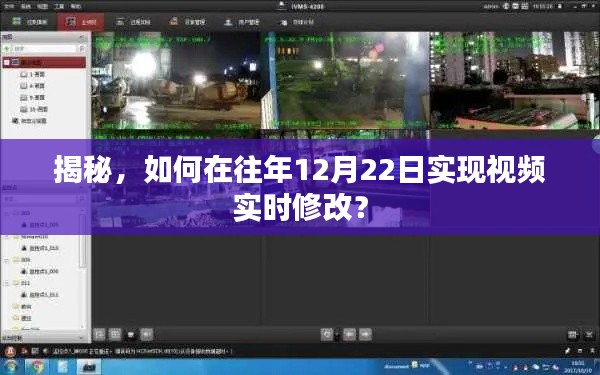Select the 9-画面 layout
This screenshot has width=600, height=375.
click(33, 98)
